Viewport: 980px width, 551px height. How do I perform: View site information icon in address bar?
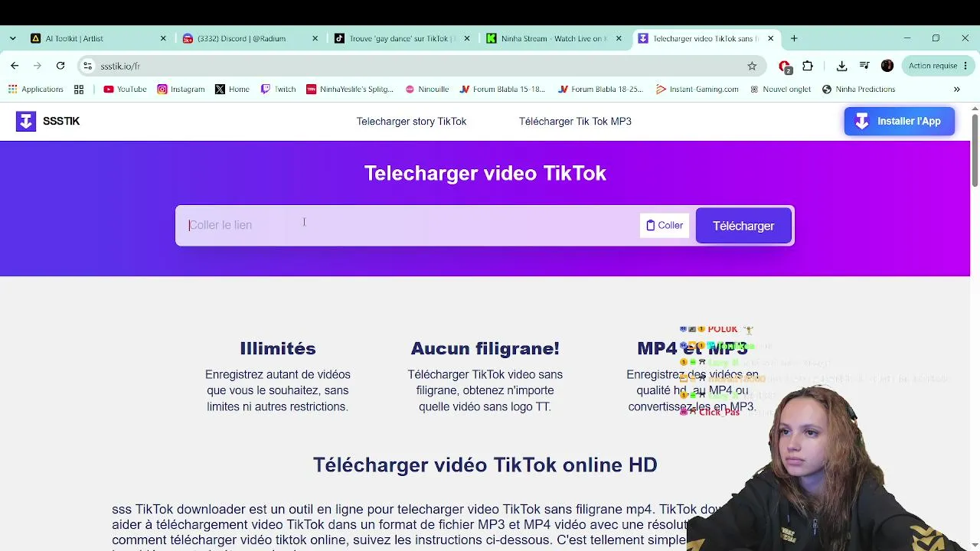tap(88, 66)
